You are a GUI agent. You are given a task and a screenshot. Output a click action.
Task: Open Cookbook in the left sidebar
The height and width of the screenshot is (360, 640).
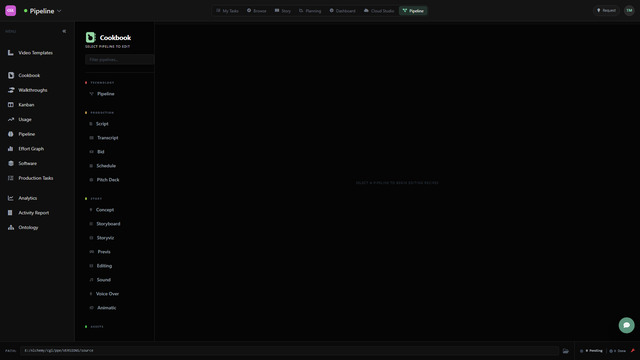click(24, 76)
